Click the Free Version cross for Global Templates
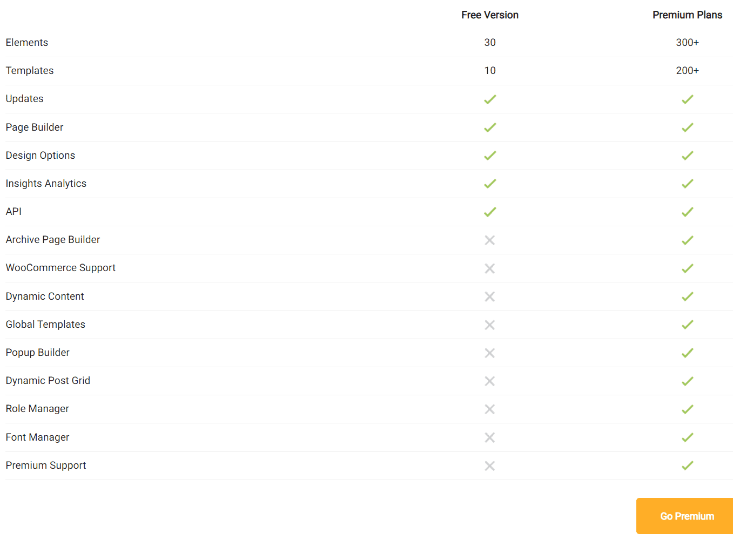The width and height of the screenshot is (733, 560). pos(490,325)
